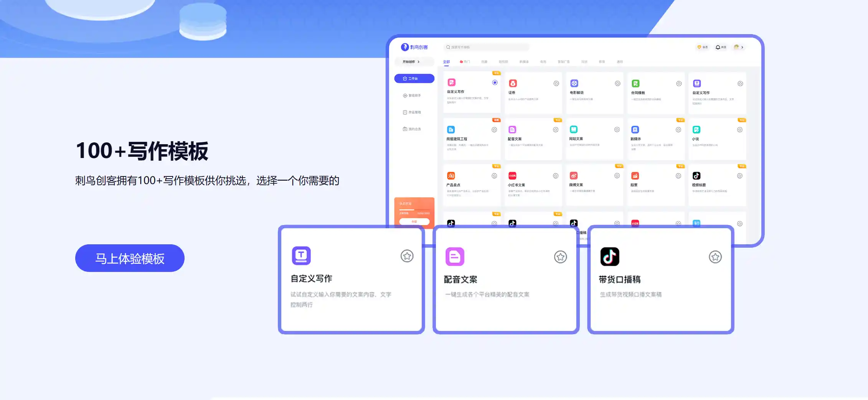Open the pink 自定义写作 template icon
Screen dimensions: 868x400
click(452, 82)
